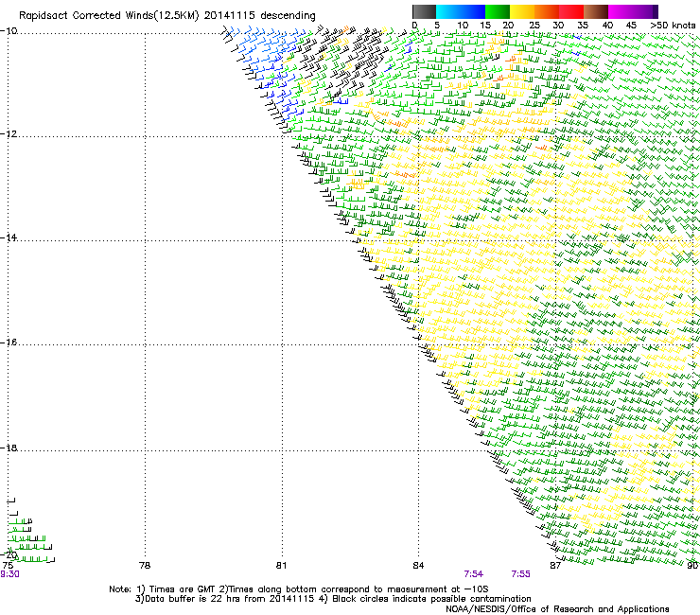This screenshot has height=615, width=700.
Task: Click the '>50 knots' legend label
Action: tap(673, 25)
